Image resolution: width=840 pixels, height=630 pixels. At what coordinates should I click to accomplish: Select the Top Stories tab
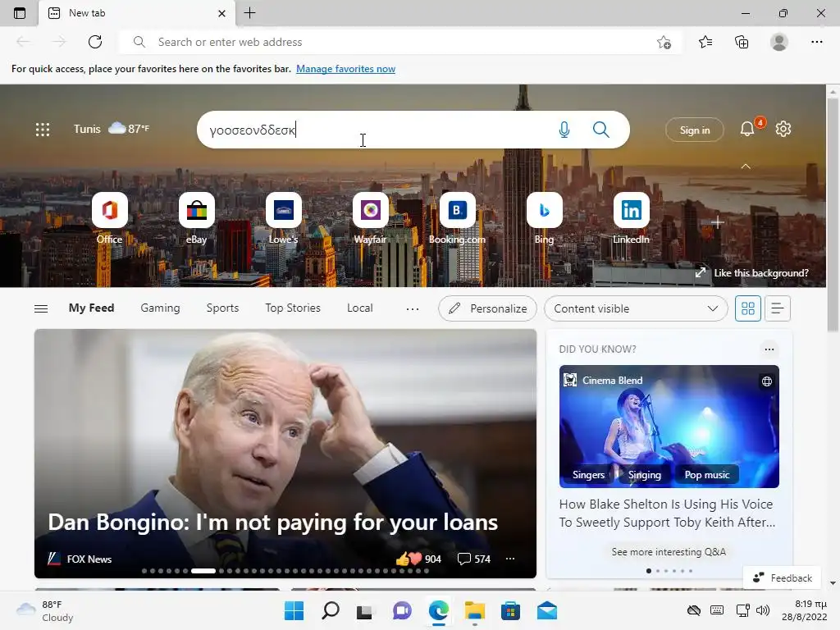tap(293, 308)
